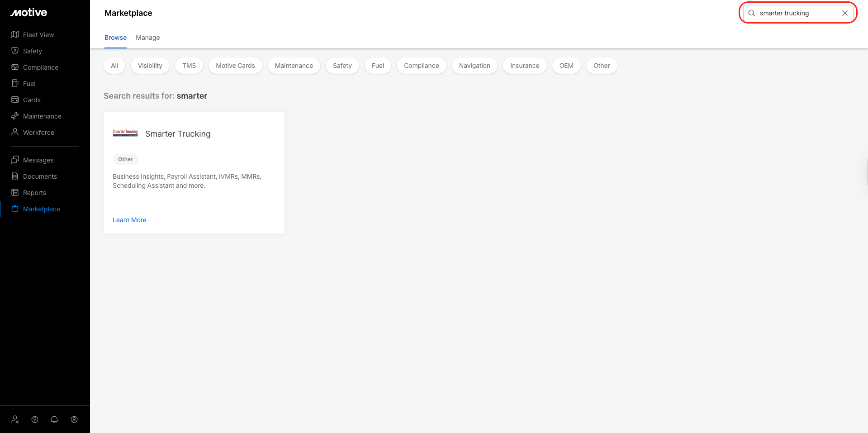Screen dimensions: 868x433
Task: Filter by the Navigation category
Action: pyautogui.click(x=474, y=66)
